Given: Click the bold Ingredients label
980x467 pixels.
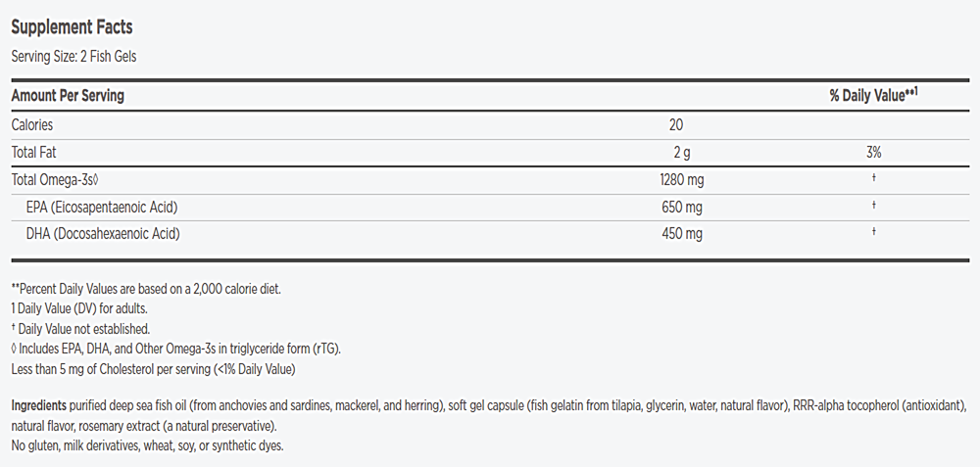Looking at the screenshot, I should coord(38,405).
